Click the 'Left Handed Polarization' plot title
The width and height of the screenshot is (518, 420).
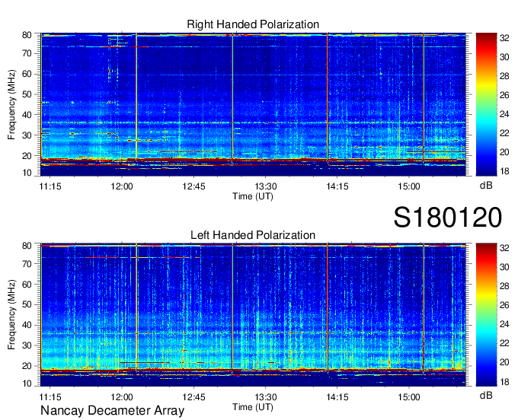pos(253,235)
